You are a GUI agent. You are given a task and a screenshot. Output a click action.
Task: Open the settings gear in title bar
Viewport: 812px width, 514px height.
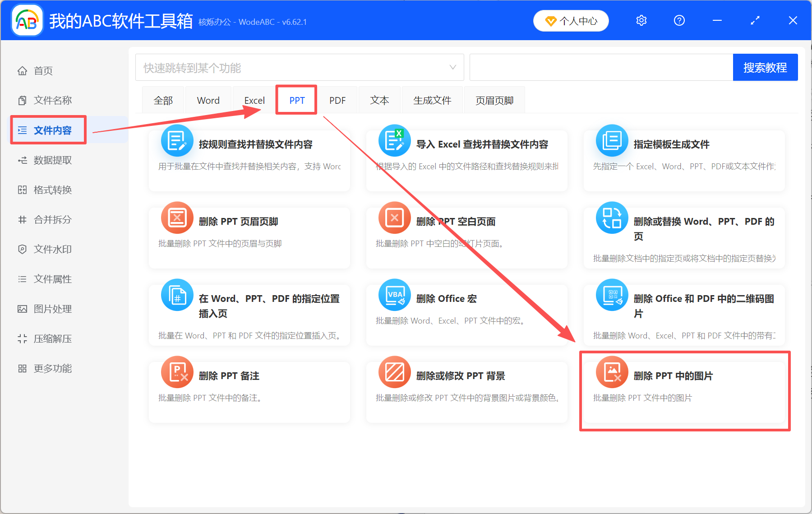(x=641, y=20)
